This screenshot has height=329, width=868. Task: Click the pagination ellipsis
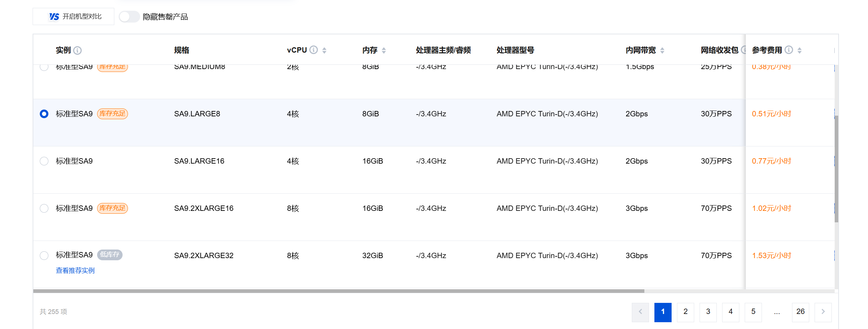pos(777,313)
